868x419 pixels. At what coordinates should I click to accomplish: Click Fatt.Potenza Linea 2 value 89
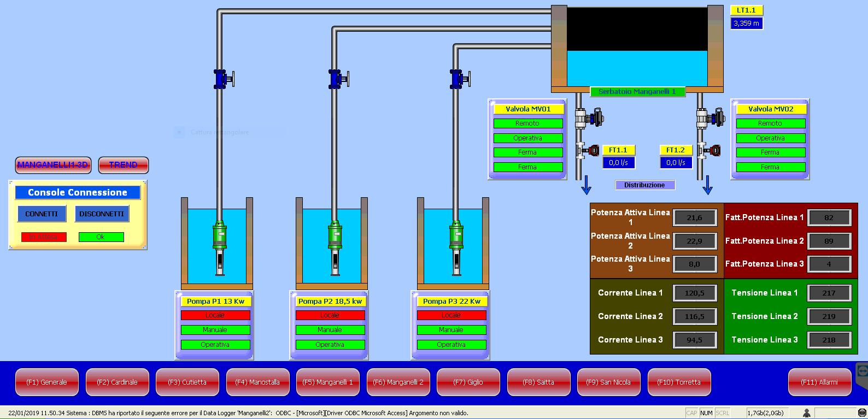829,241
